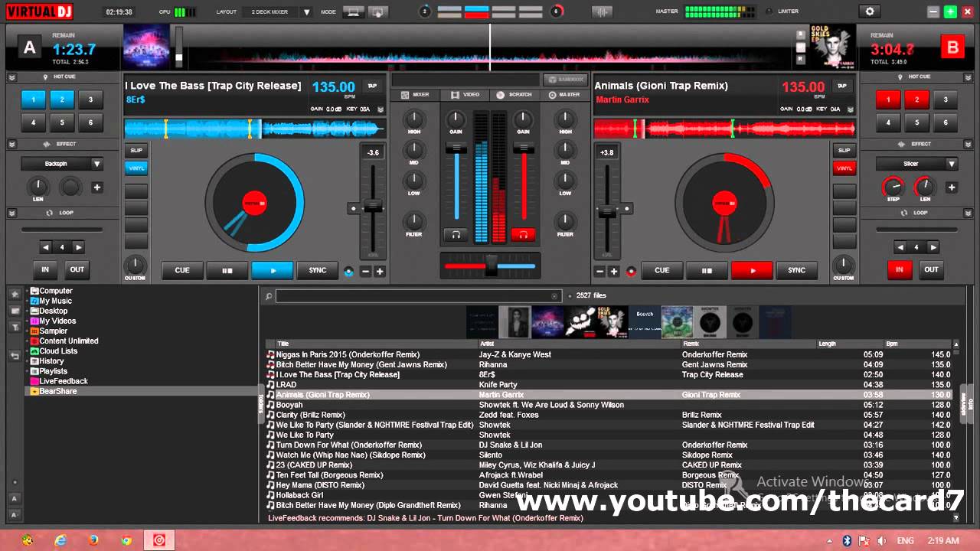Click deck A TAP tempo button
Screen dimensions: 980x551
[x=372, y=86]
